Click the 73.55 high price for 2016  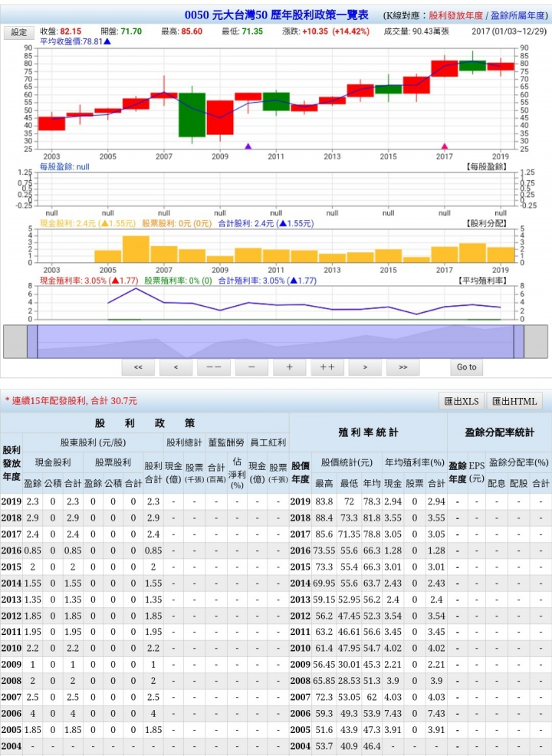[324, 551]
